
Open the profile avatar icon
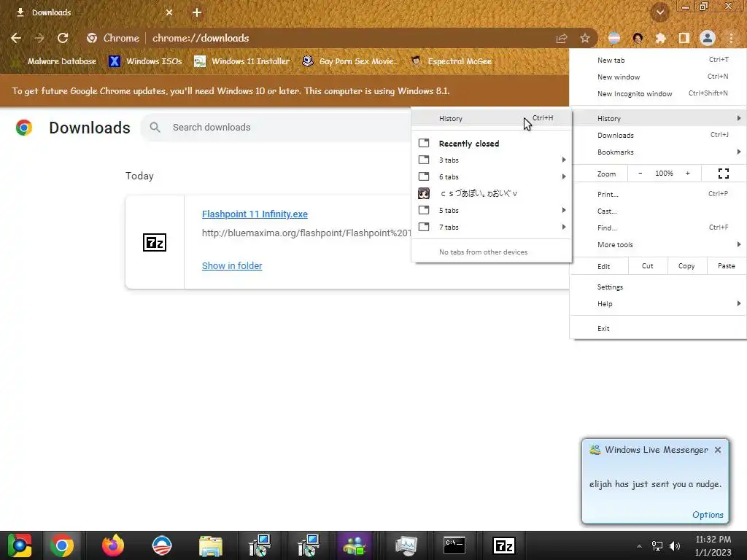coord(708,38)
